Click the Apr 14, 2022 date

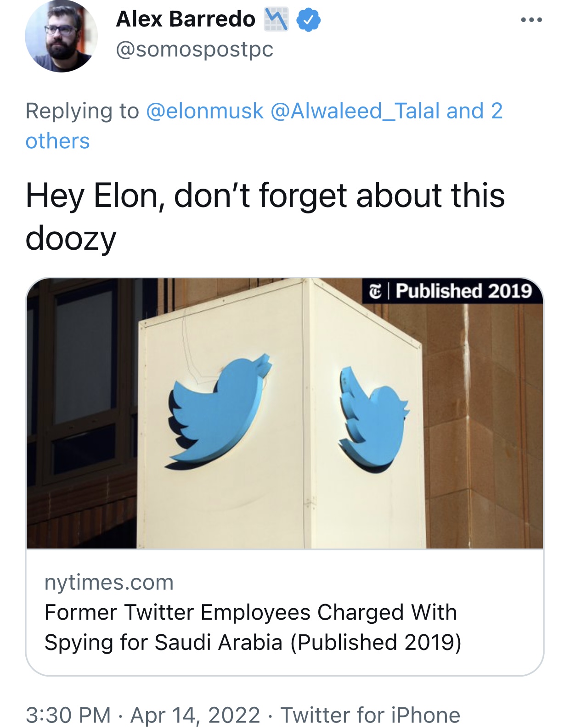(195, 715)
